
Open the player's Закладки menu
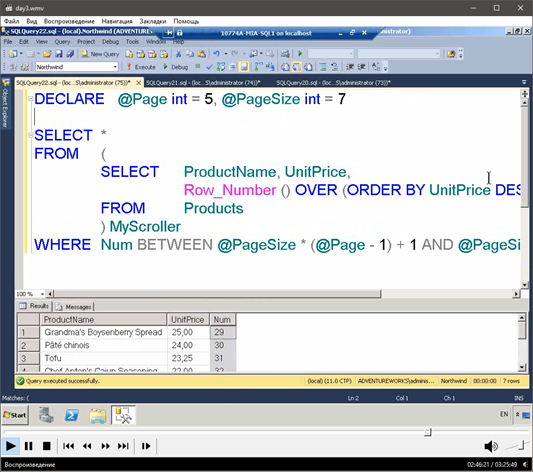tap(153, 21)
